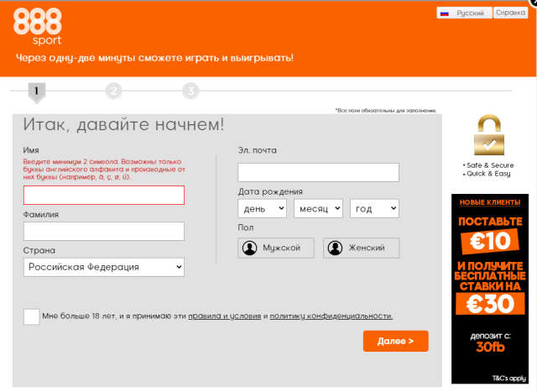The width and height of the screenshot is (537, 392).
Task: Focus the Имя first name field
Action: [104, 196]
